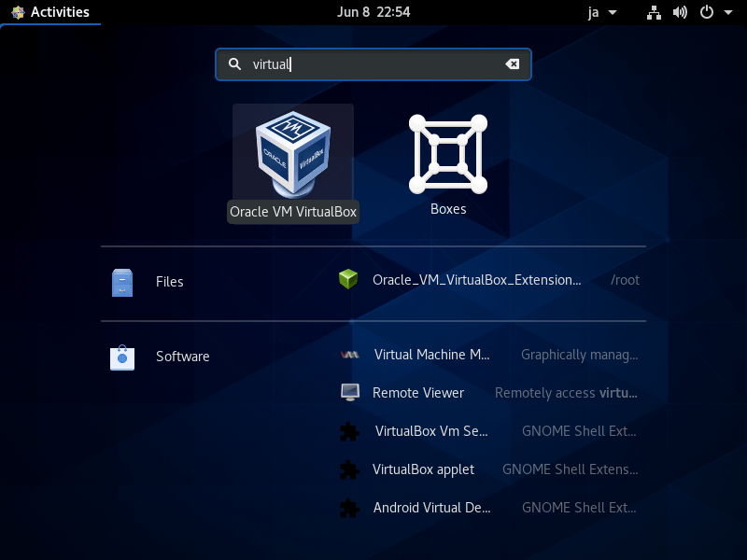Open Virtual Machine M... software result
The width and height of the screenshot is (747, 560).
[431, 355]
